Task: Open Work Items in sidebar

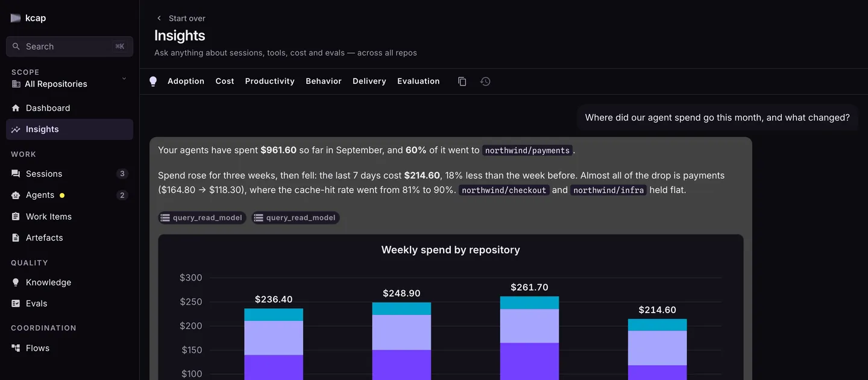Action: [x=69, y=217]
